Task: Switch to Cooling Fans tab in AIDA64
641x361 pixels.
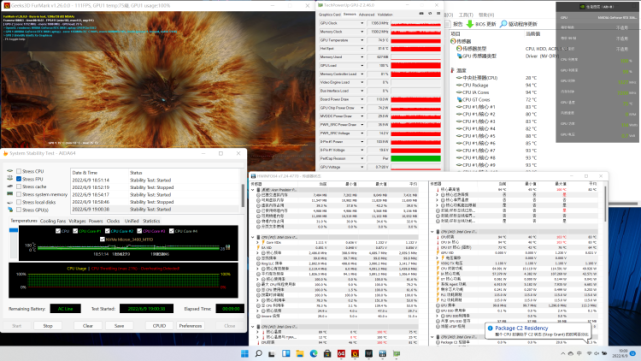Action: (53, 221)
